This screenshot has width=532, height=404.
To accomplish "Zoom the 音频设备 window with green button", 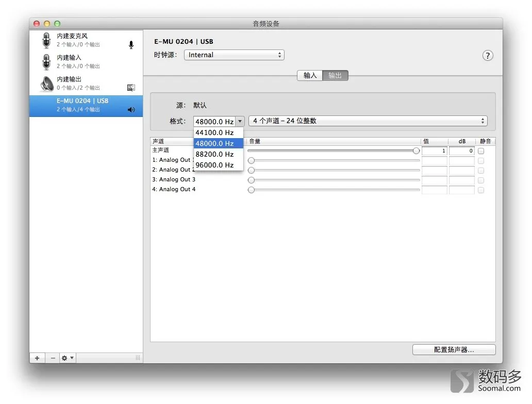I will coord(57,23).
